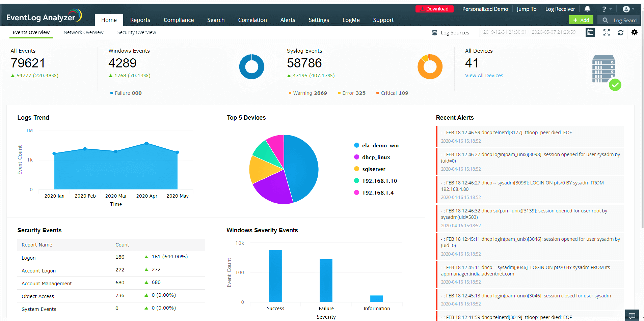644x321 pixels.
Task: Open the dashboard settings gear
Action: 635,32
